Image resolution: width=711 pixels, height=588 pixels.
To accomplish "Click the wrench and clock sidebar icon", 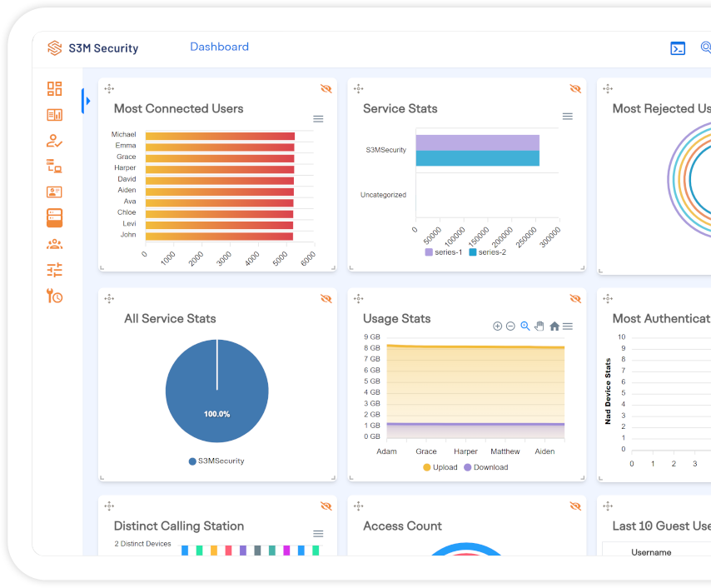I will point(55,296).
